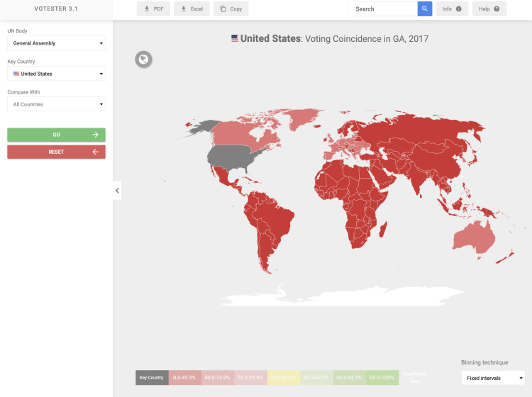Open the Info panel
The height and width of the screenshot is (397, 532).
pos(452,9)
